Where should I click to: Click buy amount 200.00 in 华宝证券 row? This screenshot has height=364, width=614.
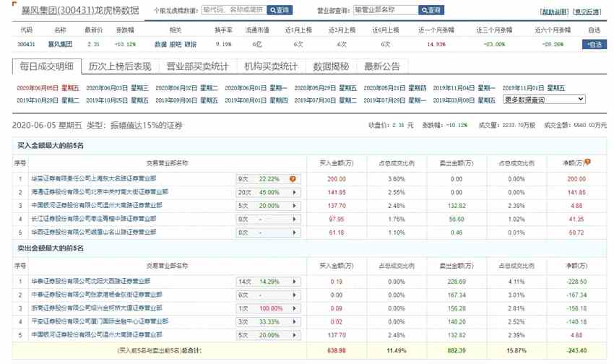337,179
